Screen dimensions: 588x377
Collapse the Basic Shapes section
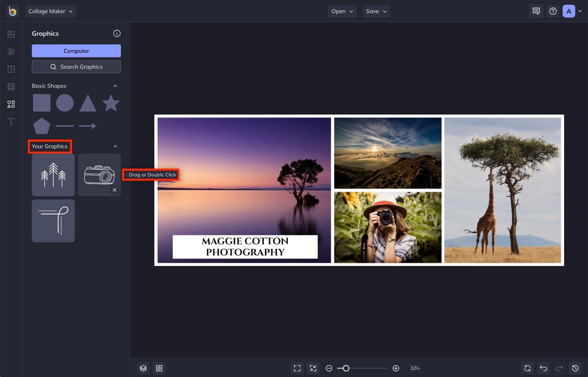click(115, 86)
